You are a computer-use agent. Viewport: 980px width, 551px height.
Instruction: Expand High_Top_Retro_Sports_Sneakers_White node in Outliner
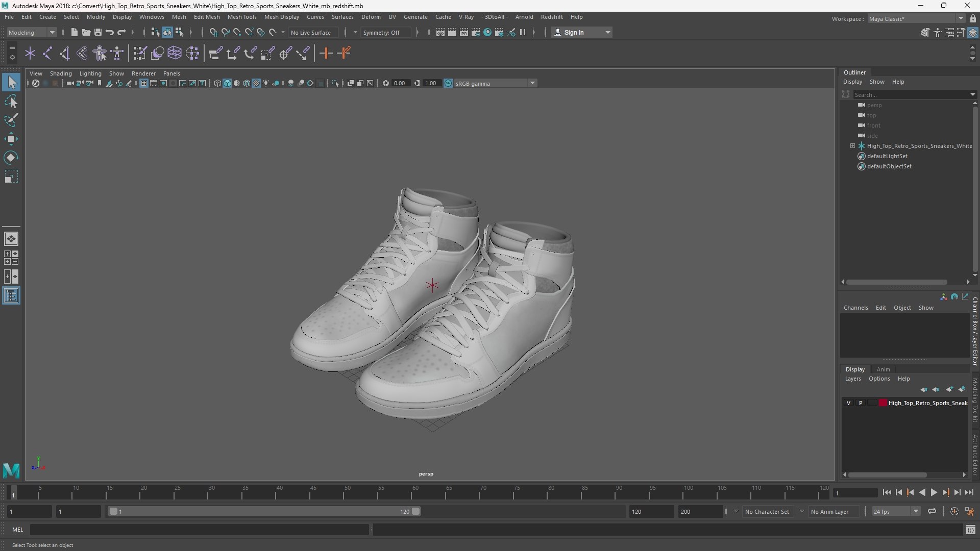tap(852, 146)
